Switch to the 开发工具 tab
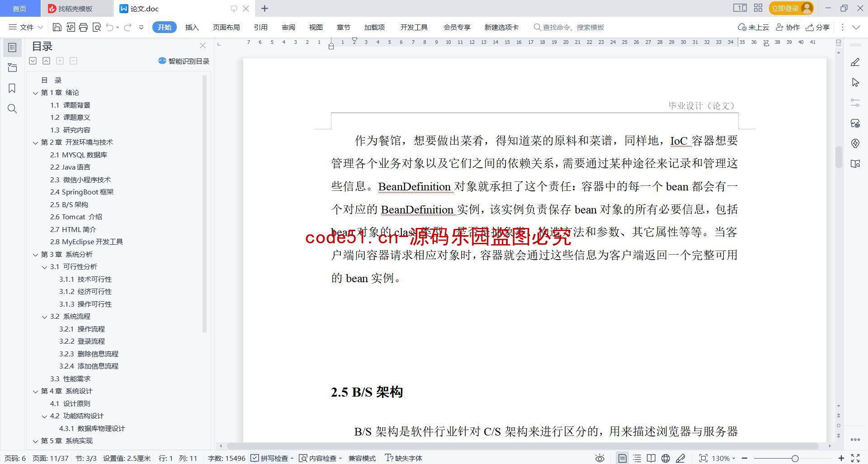 (414, 27)
